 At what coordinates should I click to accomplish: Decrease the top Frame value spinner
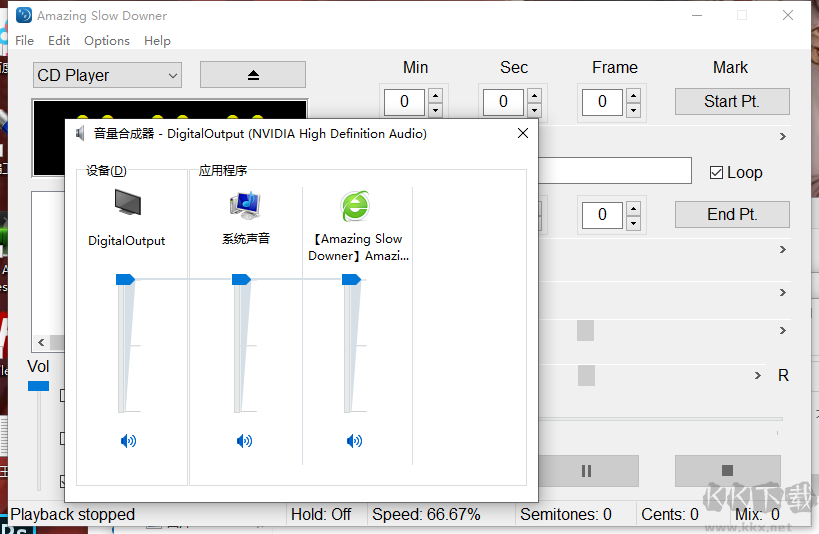point(634,110)
